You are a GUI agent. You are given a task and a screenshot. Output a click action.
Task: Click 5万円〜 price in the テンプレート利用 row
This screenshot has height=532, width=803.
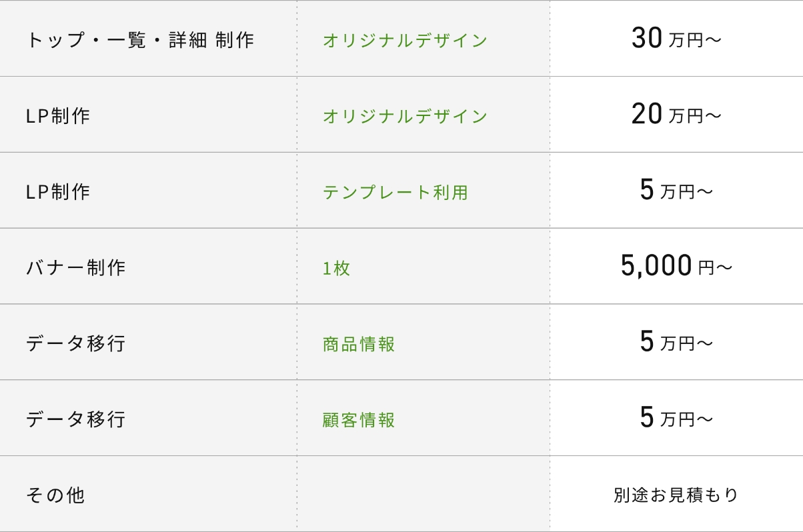(676, 191)
